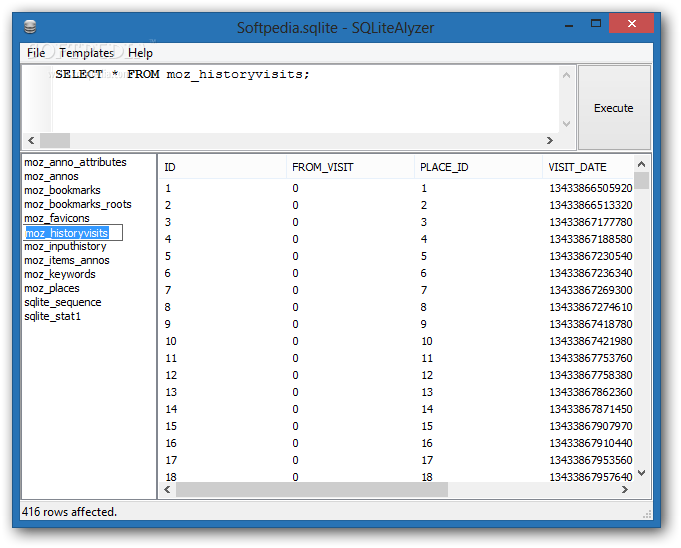Screen dimensions: 681x548
Task: Click FROM_VISIT cell in row 3
Action: [295, 222]
